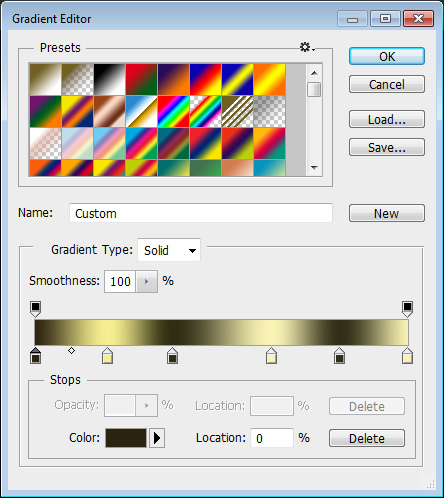Click the OK button

(x=387, y=56)
